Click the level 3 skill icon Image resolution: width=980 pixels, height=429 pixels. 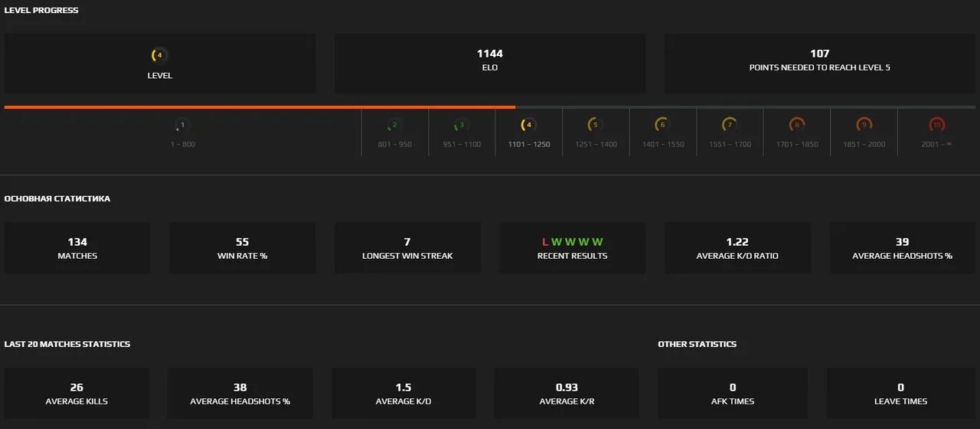point(462,125)
